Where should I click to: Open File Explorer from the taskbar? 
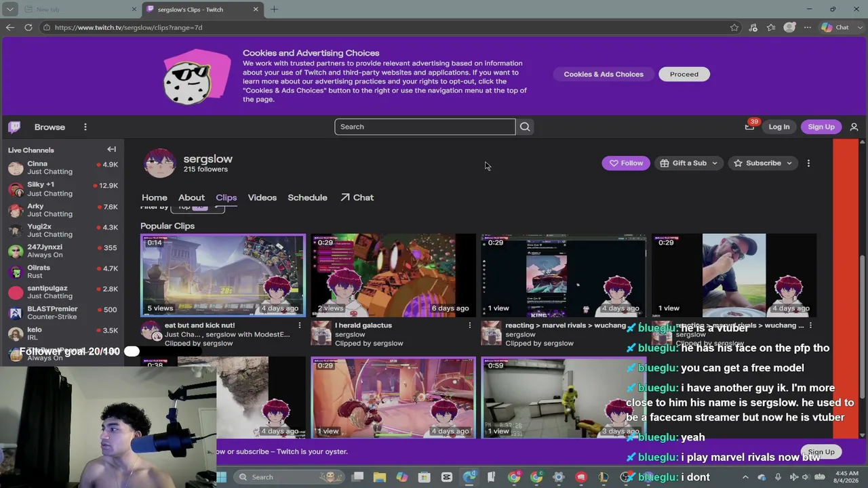[x=380, y=477]
